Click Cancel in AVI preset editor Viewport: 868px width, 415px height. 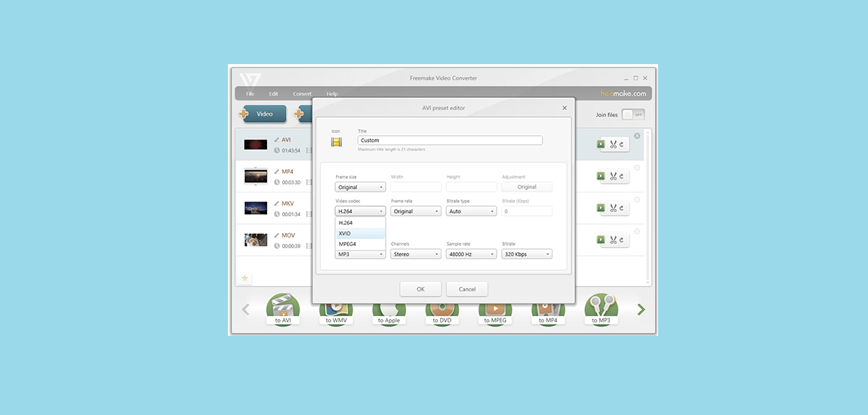(x=467, y=289)
